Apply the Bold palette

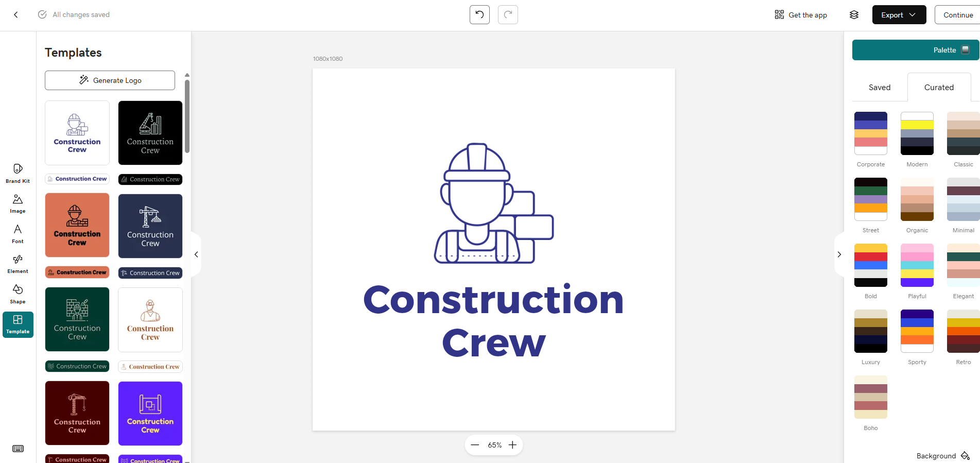(871, 265)
